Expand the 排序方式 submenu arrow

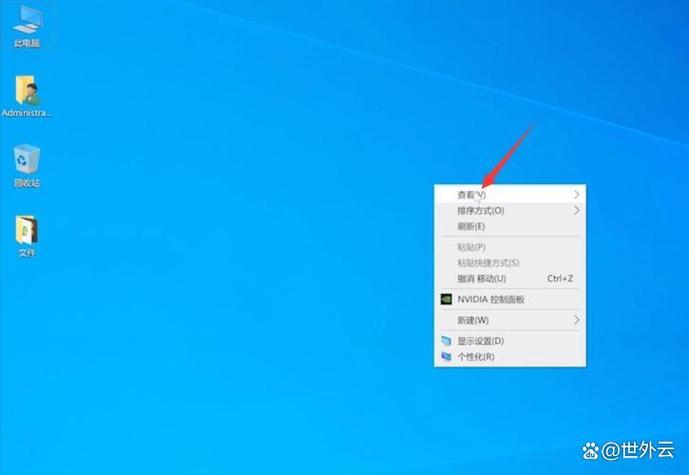point(576,211)
